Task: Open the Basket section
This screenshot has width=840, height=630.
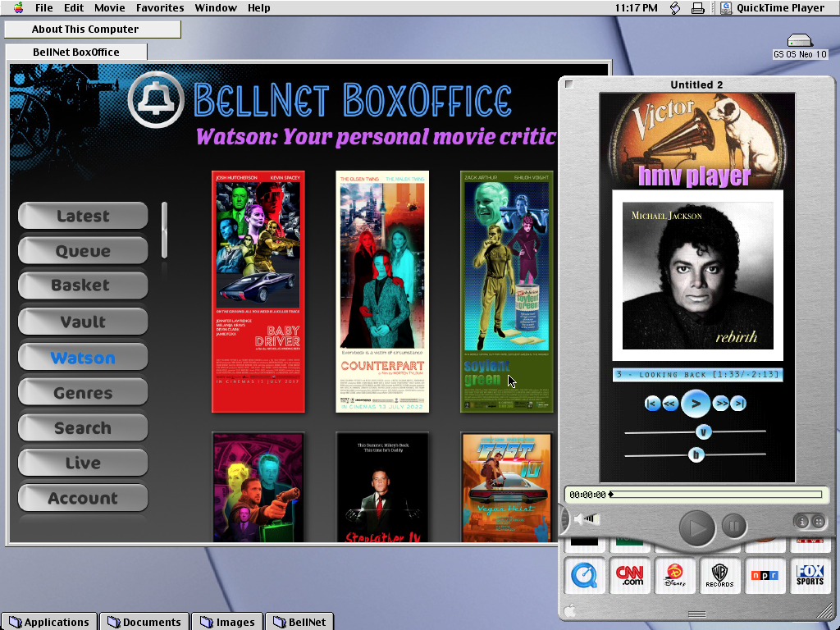Action: click(x=83, y=285)
